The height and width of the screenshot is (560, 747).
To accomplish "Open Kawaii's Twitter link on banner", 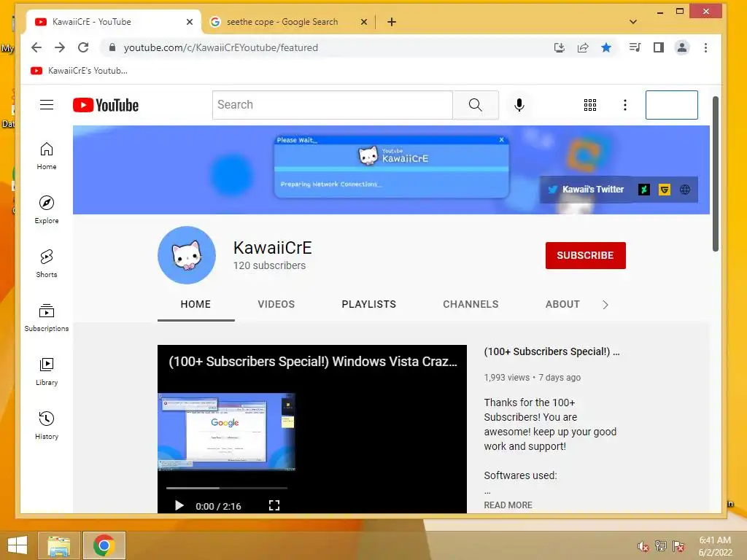I will tap(586, 190).
